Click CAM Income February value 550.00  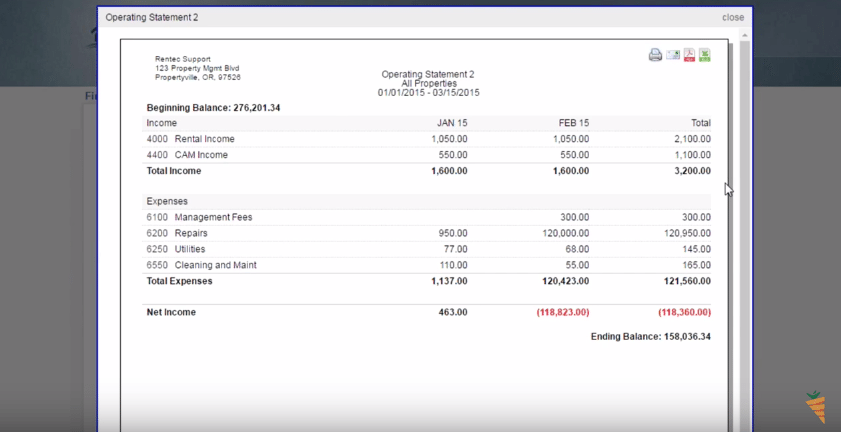click(575, 155)
